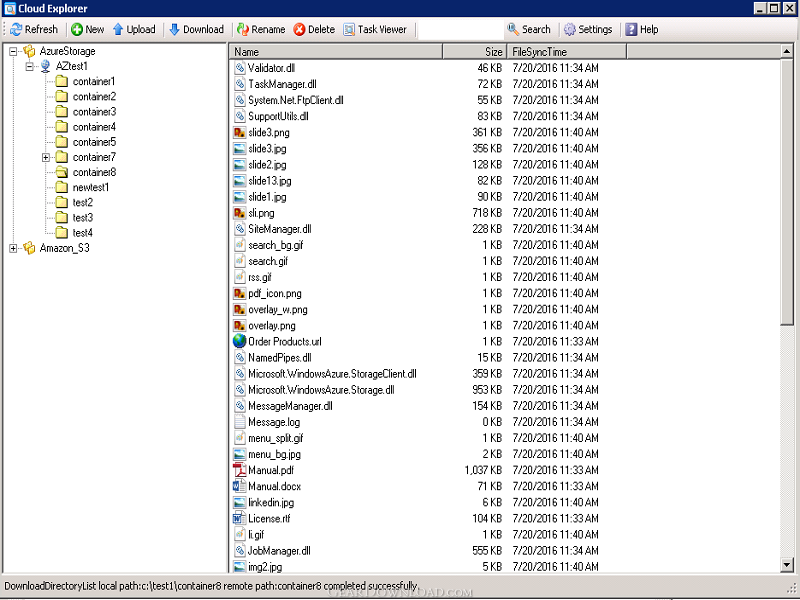Open the test2 folder
Image resolution: width=800 pixels, height=600 pixels.
(83, 203)
